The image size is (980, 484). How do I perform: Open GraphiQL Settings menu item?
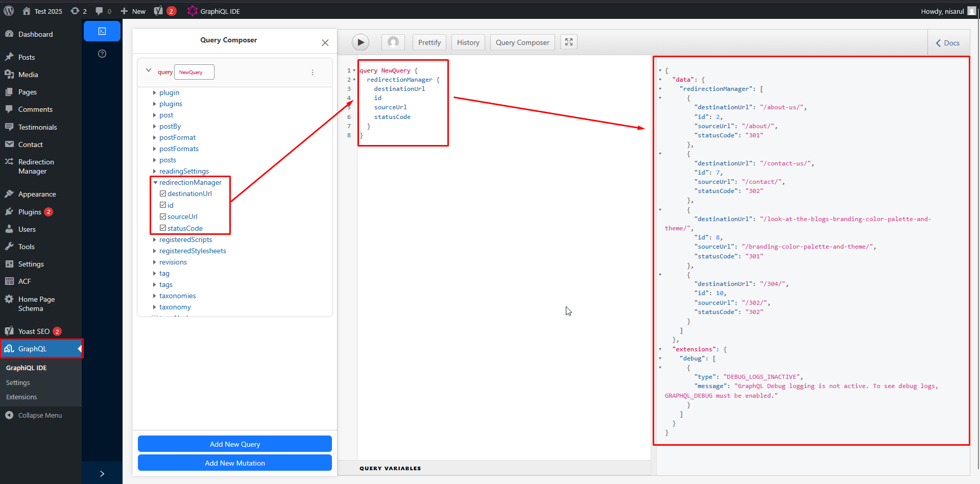click(x=18, y=382)
